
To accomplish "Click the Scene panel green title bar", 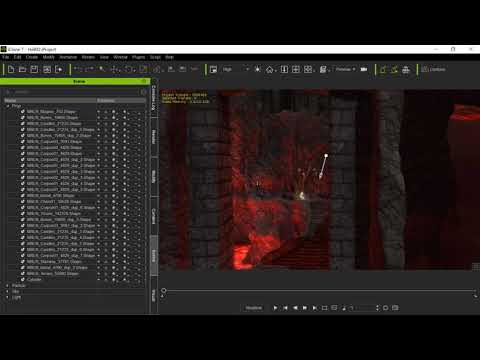I will click(x=75, y=81).
